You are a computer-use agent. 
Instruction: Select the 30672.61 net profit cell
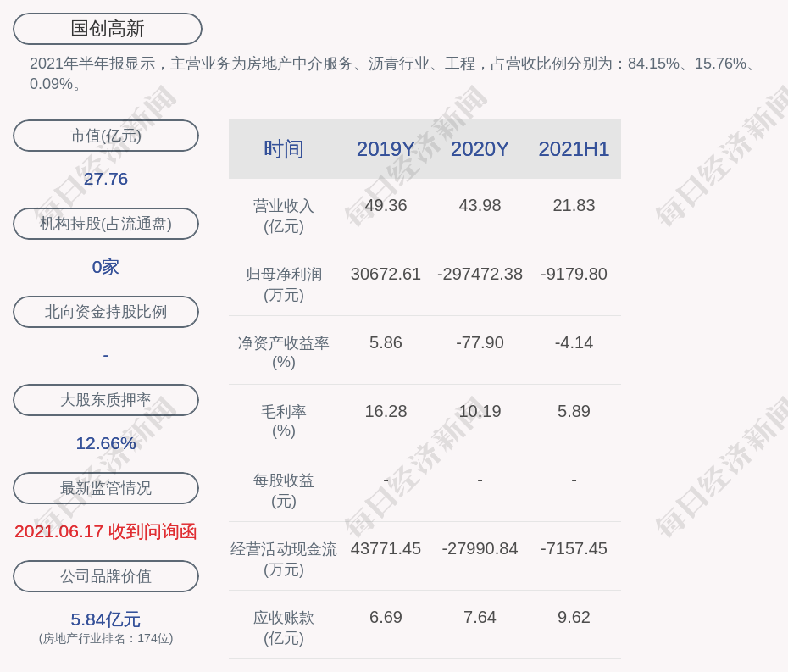[386, 274]
